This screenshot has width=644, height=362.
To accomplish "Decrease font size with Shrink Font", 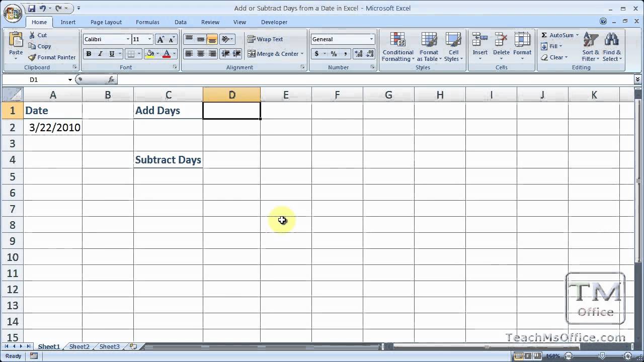I will pyautogui.click(x=172, y=39).
